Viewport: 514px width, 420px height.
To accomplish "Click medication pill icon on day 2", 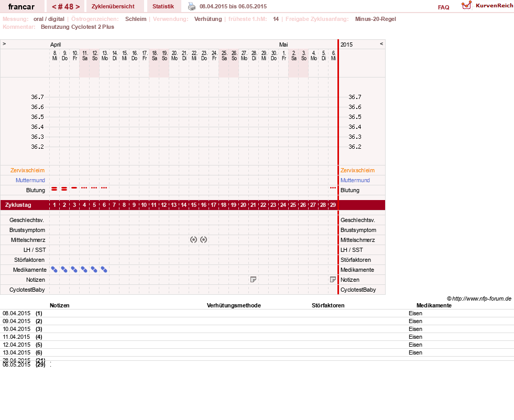I will (64, 270).
